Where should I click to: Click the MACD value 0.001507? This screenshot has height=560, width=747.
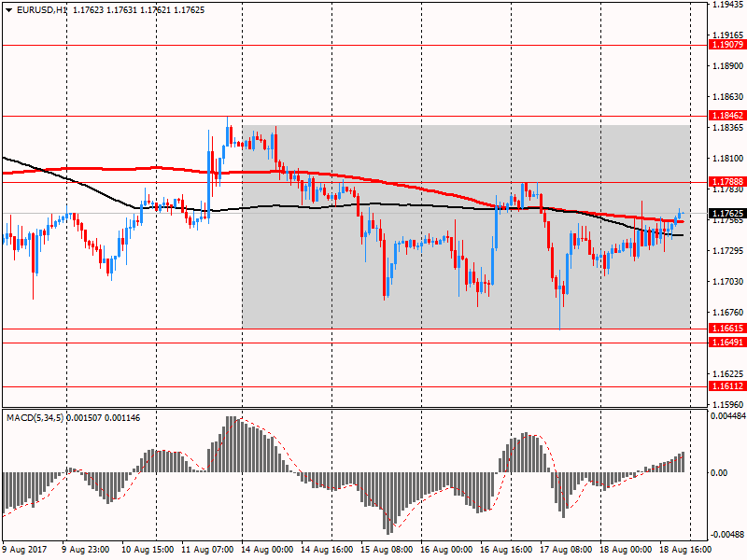tap(83, 418)
